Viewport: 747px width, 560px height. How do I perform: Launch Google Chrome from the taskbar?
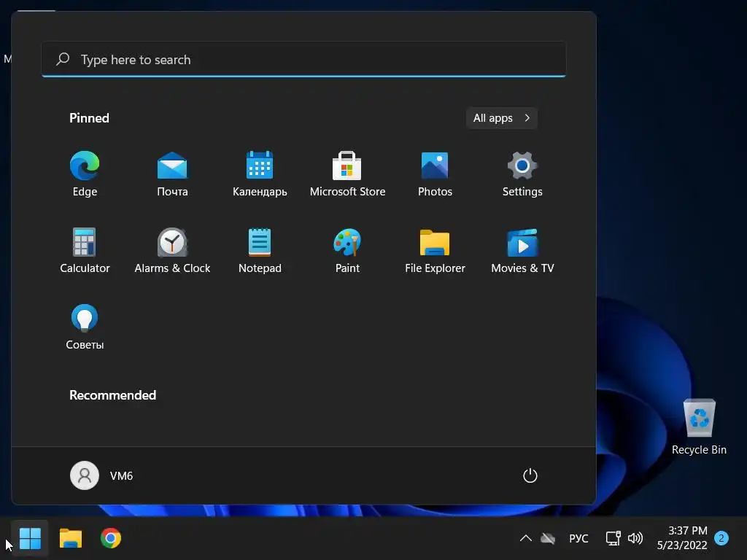[x=111, y=538]
